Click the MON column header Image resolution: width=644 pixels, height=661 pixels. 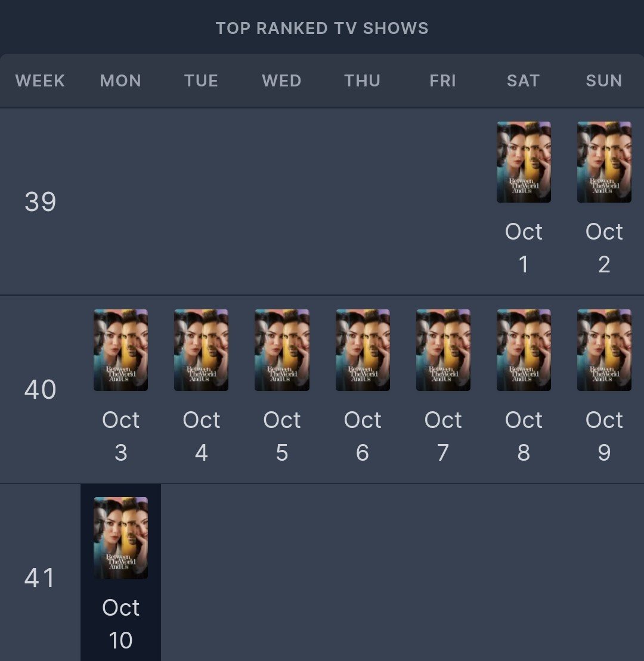[x=120, y=81]
